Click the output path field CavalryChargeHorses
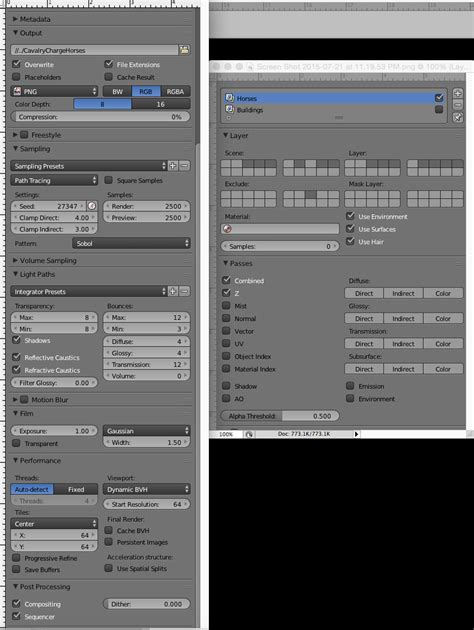This screenshot has width=474, height=630. coord(94,50)
